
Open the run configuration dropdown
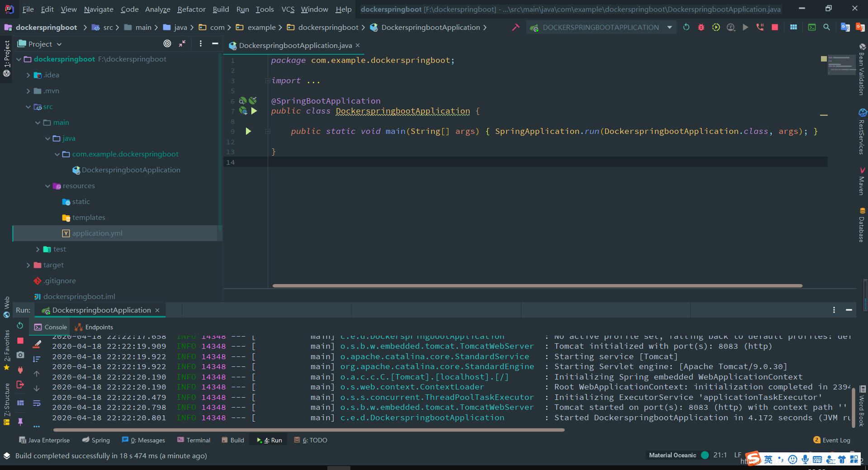click(670, 27)
